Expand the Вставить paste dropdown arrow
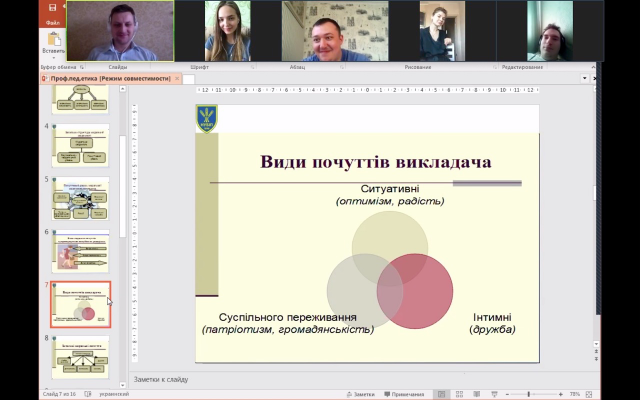 54,58
